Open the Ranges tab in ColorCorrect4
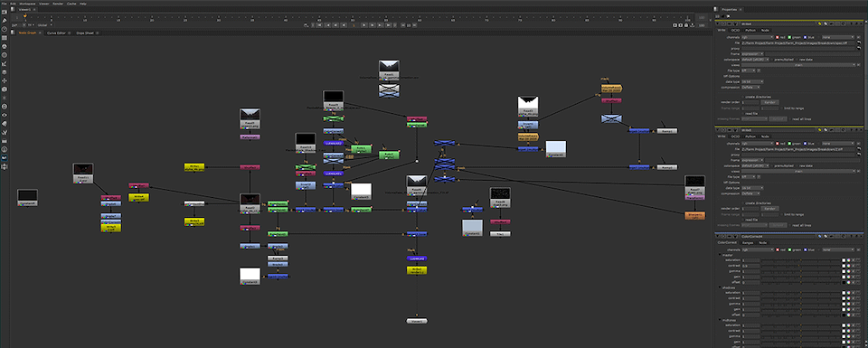Image resolution: width=868 pixels, height=348 pixels. tap(748, 243)
